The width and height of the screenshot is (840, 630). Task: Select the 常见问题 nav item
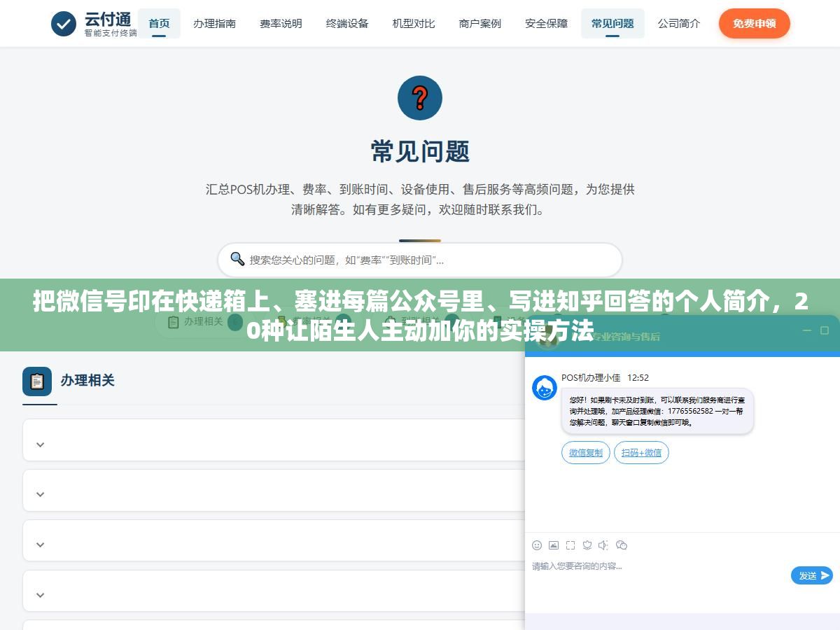pyautogui.click(x=612, y=23)
